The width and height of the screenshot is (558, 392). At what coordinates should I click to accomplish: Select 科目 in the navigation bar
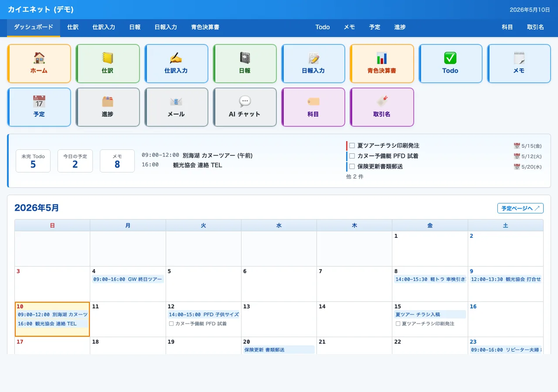507,27
